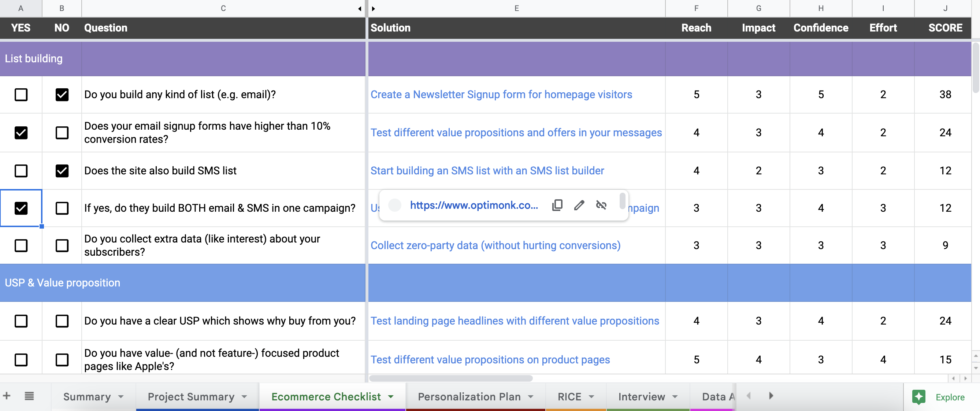Open the Personalization Plan tab dropdown arrow

(531, 397)
